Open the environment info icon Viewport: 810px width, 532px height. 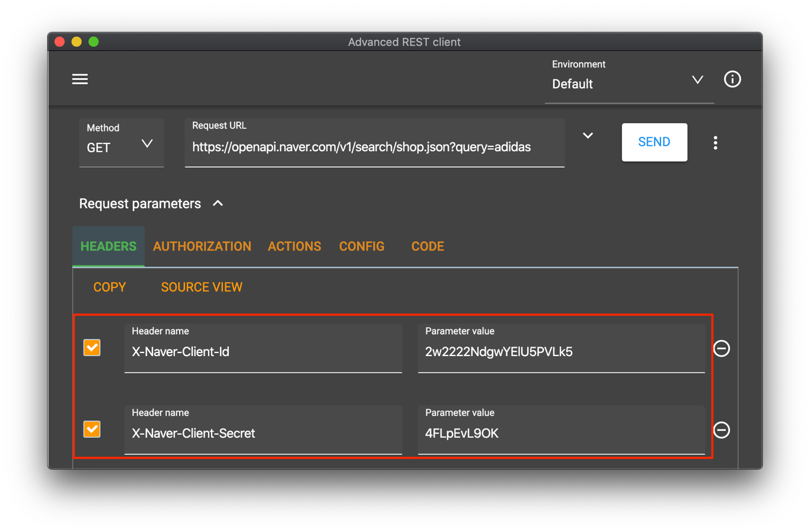click(x=732, y=79)
